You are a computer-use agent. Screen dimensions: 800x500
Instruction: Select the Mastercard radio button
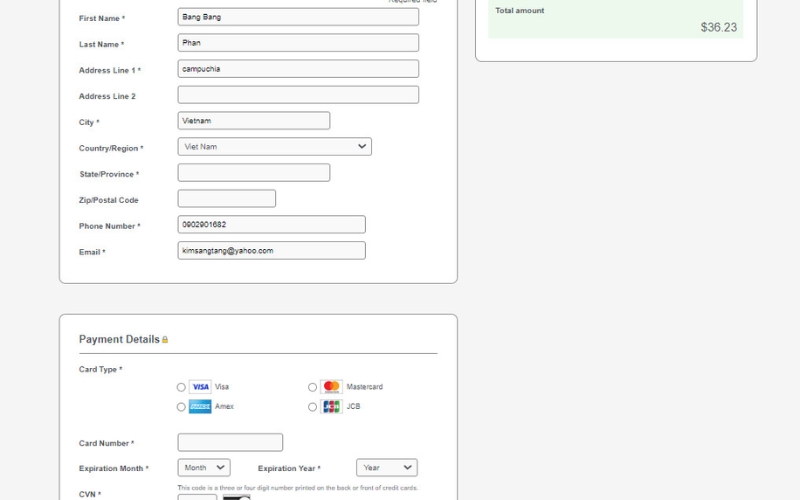[x=312, y=387]
